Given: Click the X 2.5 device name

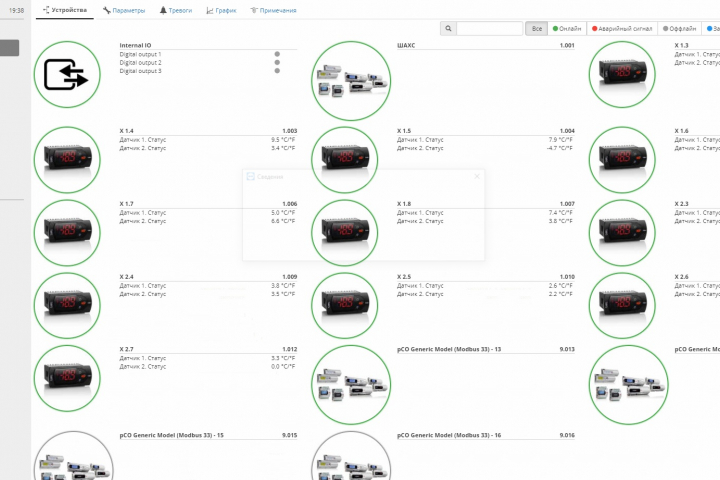Looking at the screenshot, I should 404,277.
